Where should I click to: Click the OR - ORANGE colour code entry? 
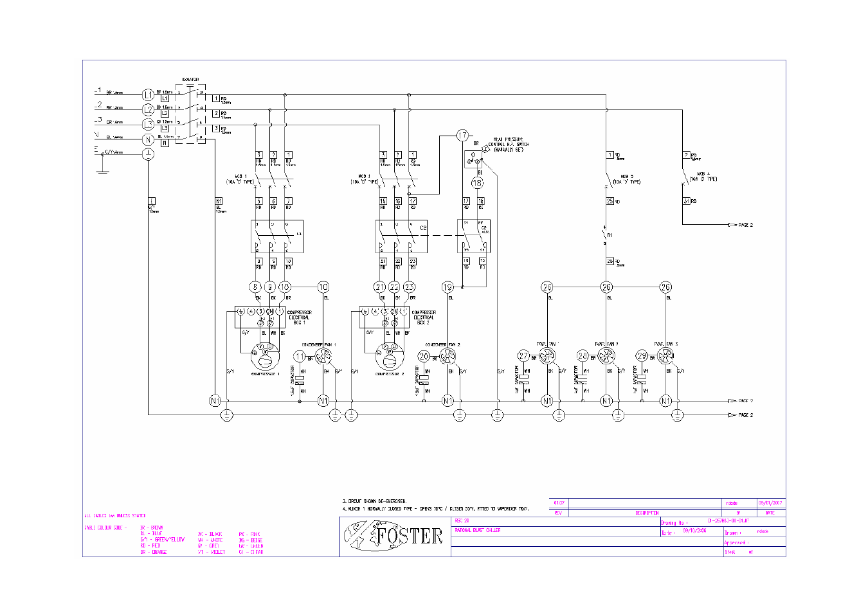pos(153,552)
